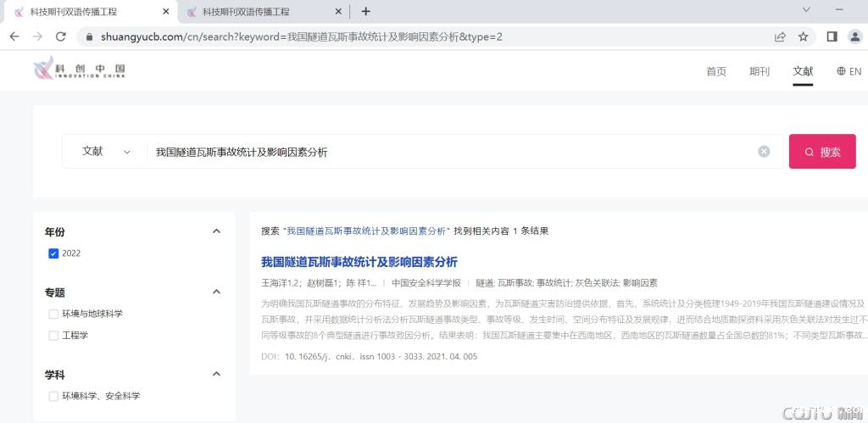Go back with the browser arrow
868x423 pixels.
point(14,36)
